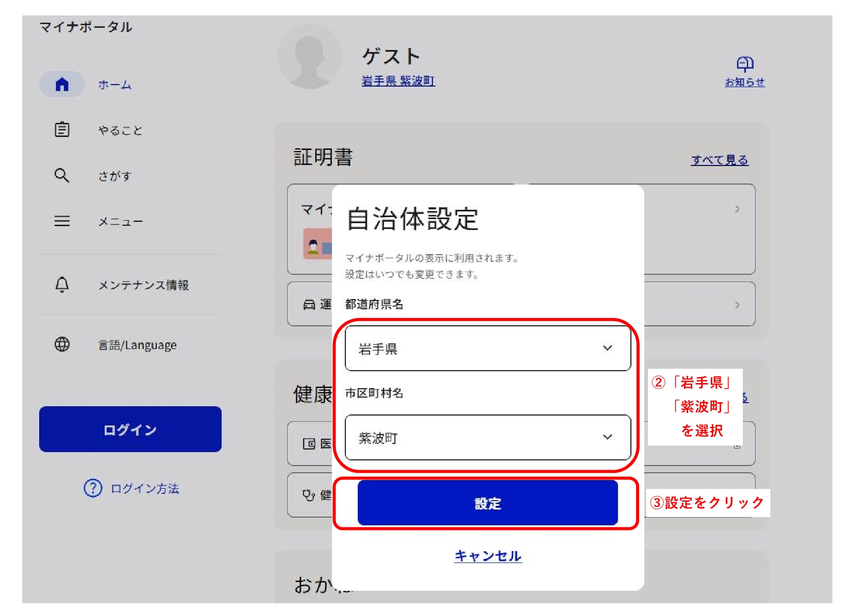The width and height of the screenshot is (868, 614).
Task: Click the bell メンテナンス情報 icon
Action: 62,285
